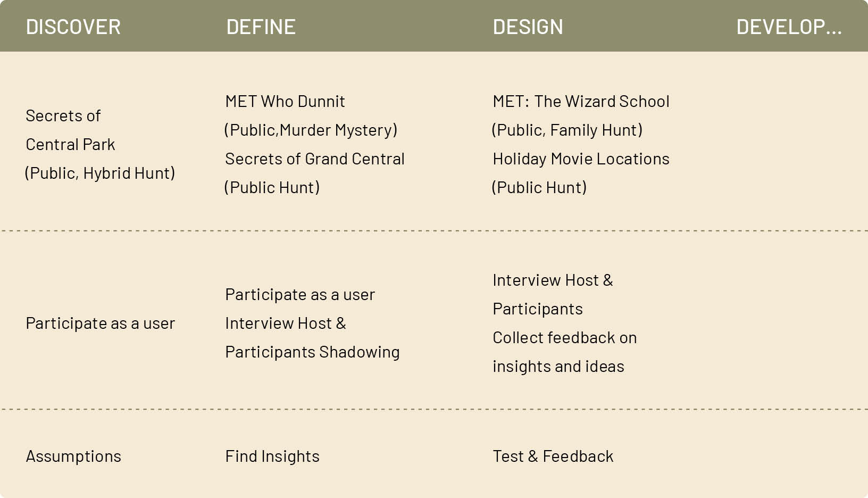Click the truncated DEVELOP... header
868x498 pixels.
point(789,27)
